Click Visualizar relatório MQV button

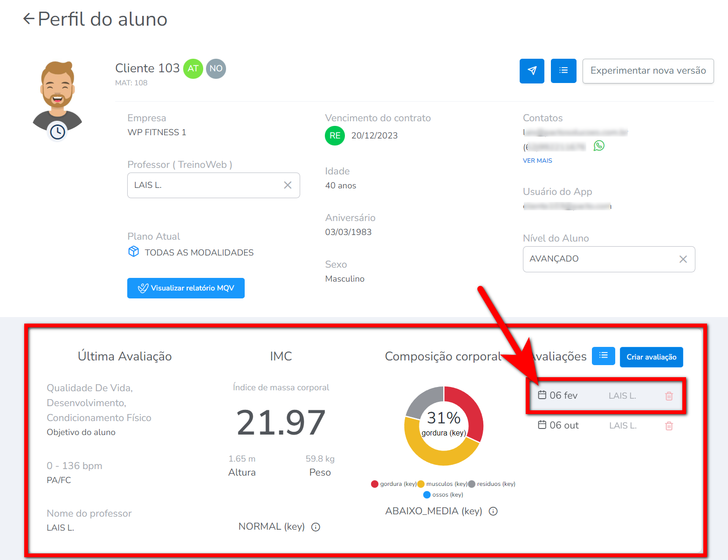tap(185, 288)
